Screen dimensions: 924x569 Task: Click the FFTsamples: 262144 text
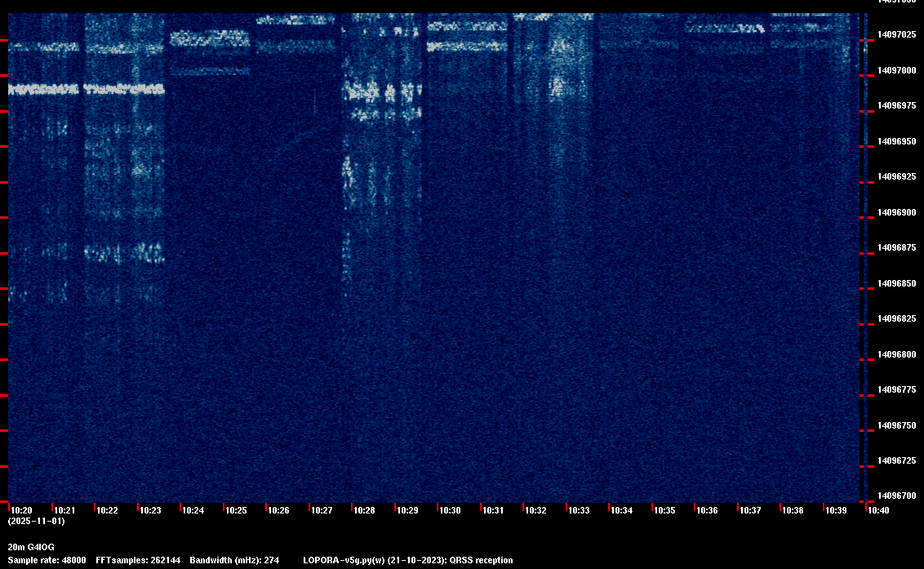(x=138, y=560)
